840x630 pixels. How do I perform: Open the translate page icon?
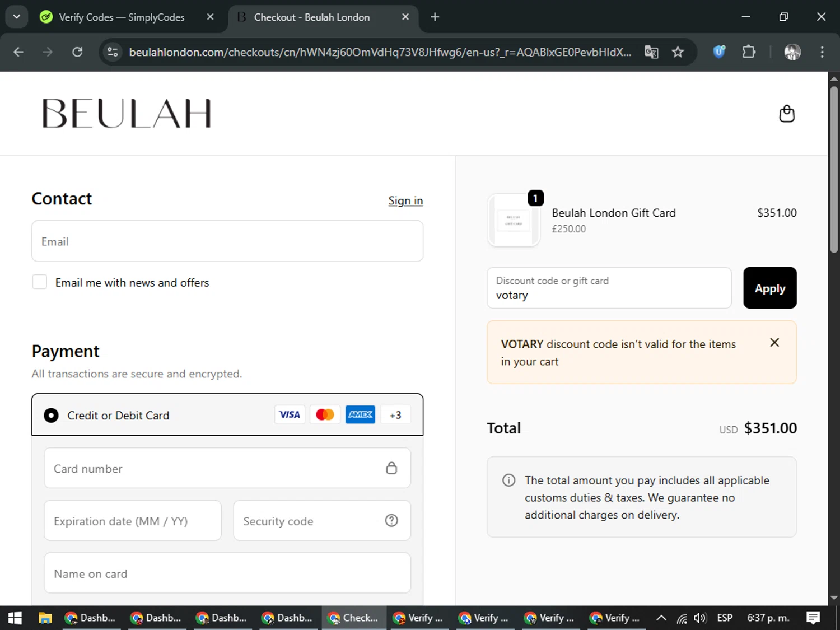click(x=651, y=52)
